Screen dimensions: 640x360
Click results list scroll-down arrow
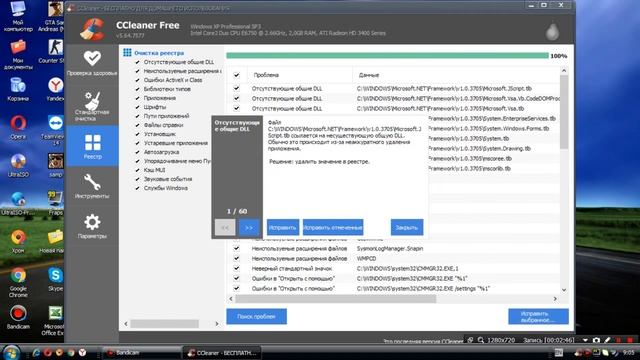[564, 290]
